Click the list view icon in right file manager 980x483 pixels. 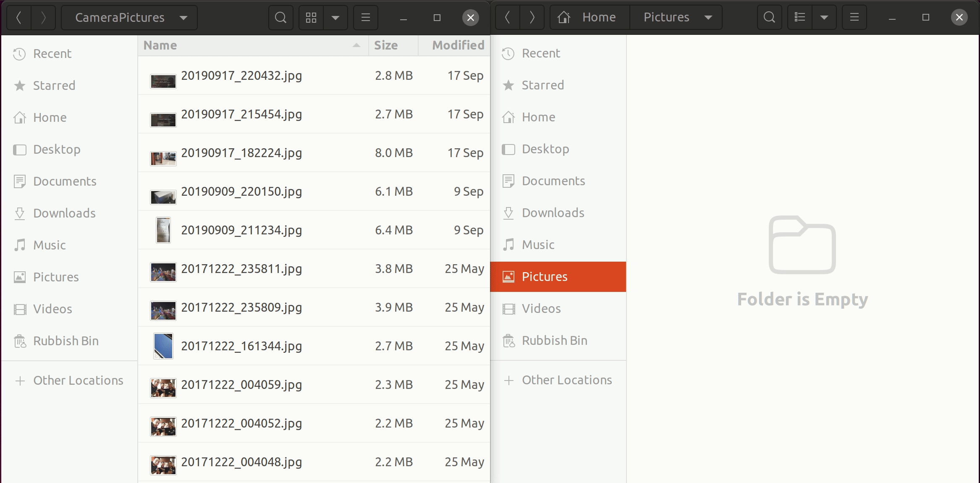pyautogui.click(x=801, y=17)
